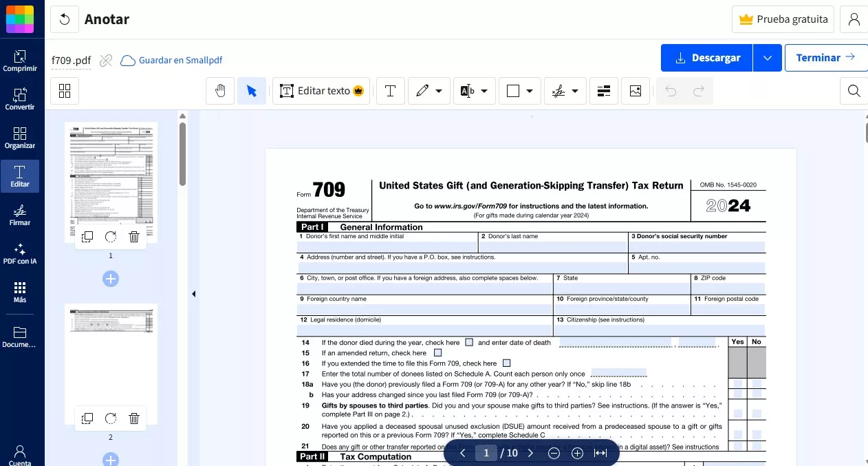Click the thumbnail panel vertical scrollbar
This screenshot has height=466, width=868.
(x=183, y=153)
